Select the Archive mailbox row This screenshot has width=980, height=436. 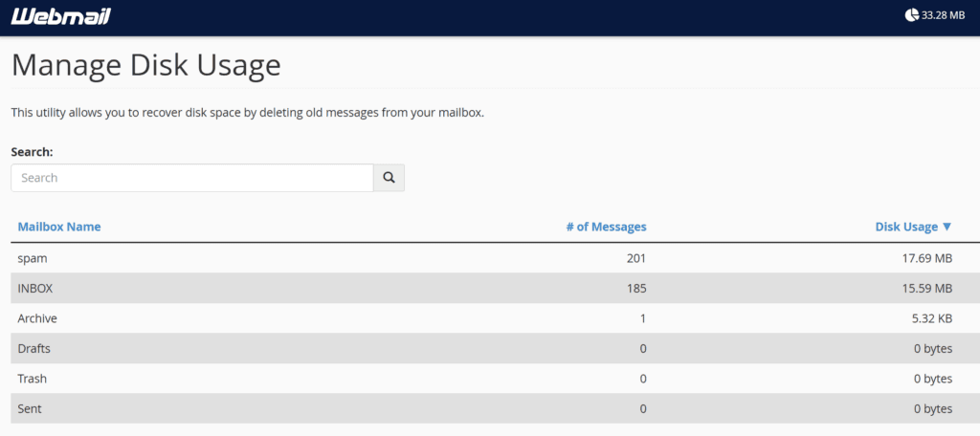coord(495,318)
